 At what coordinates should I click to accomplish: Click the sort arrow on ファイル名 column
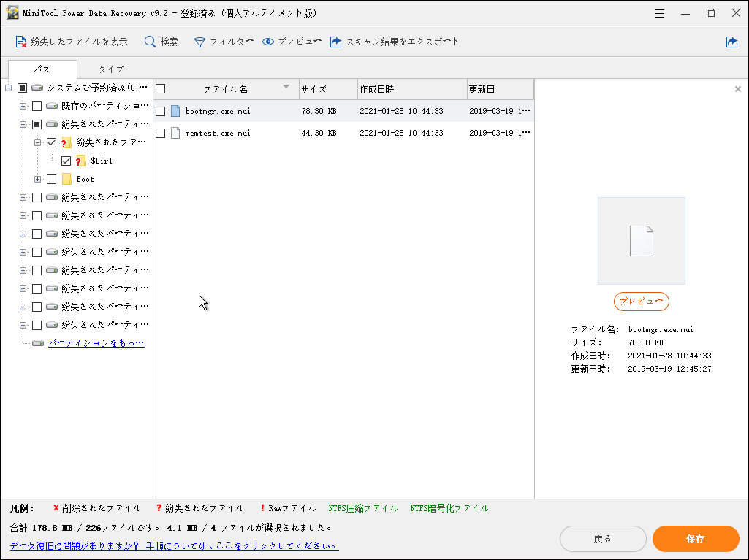click(286, 88)
